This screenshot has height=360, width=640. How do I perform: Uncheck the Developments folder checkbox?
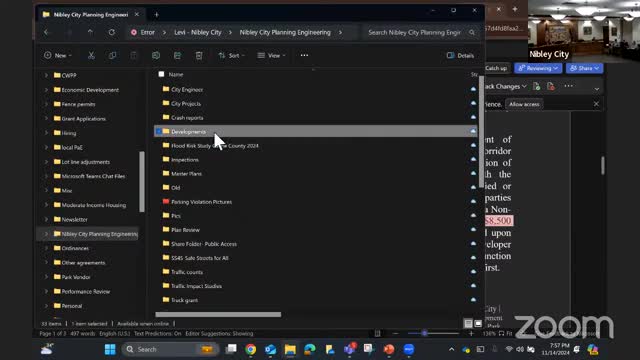point(158,131)
